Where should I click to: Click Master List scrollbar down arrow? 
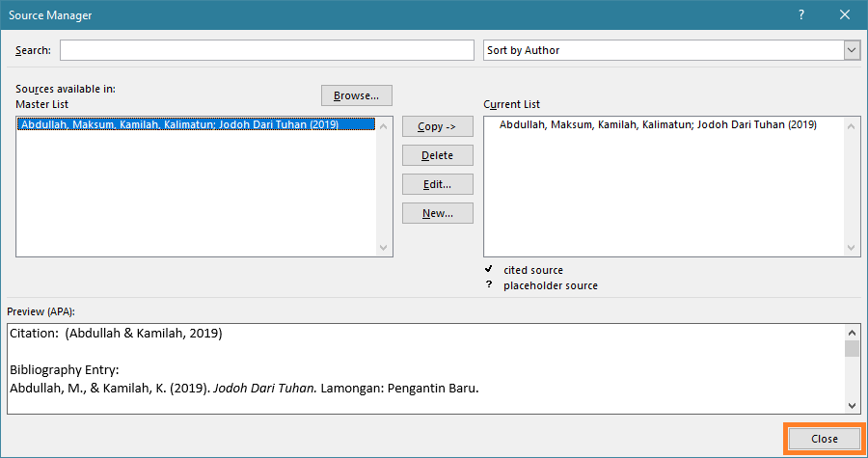click(384, 247)
